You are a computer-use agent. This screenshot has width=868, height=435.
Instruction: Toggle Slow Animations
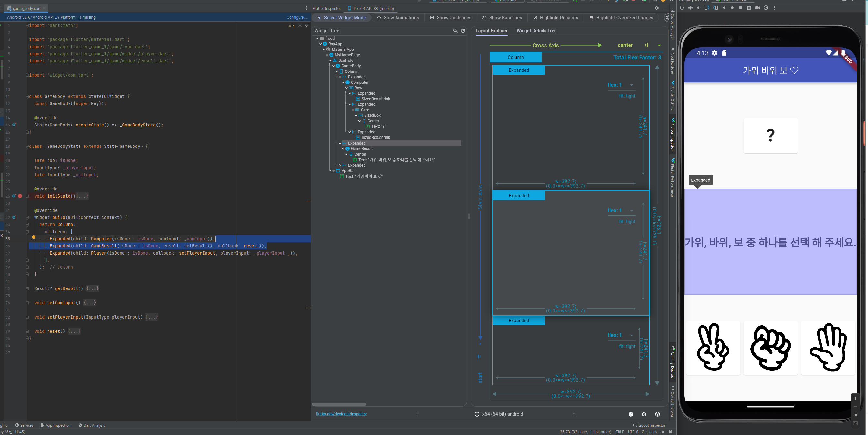[398, 18]
